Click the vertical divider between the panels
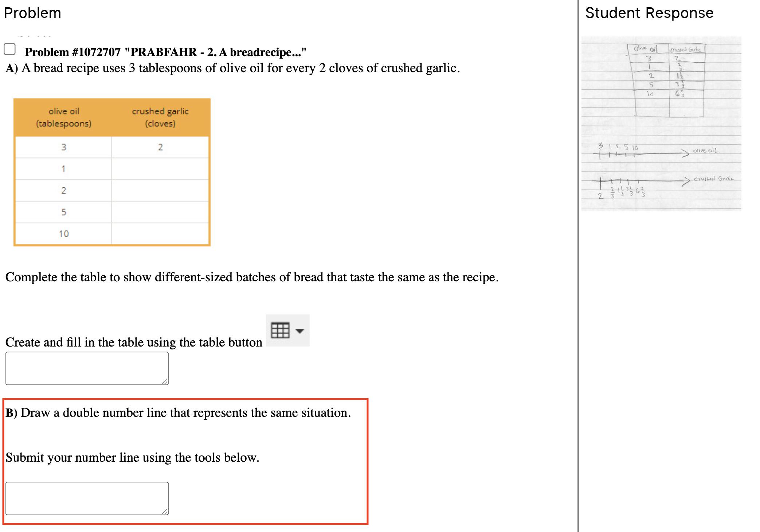This screenshot has width=760, height=532. point(578,266)
